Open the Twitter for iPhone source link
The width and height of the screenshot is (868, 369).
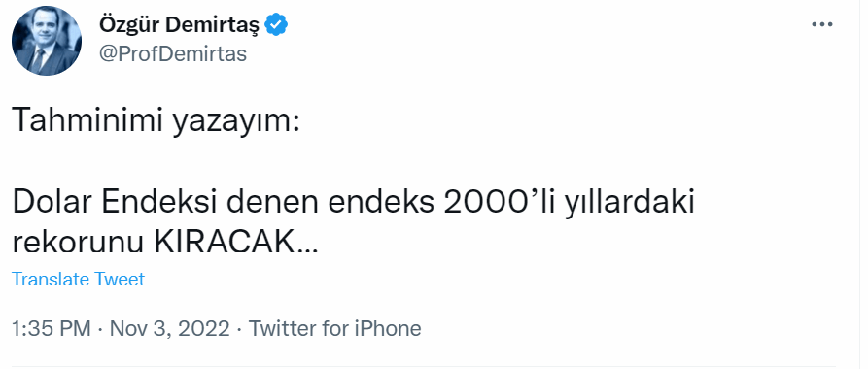[x=335, y=328]
